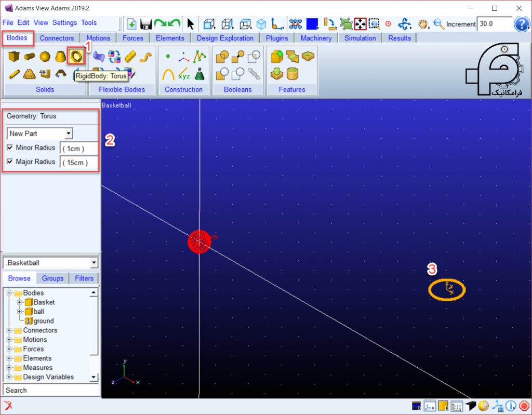532x415 pixels.
Task: Collapse the Bodies tree folder
Action: coord(9,293)
